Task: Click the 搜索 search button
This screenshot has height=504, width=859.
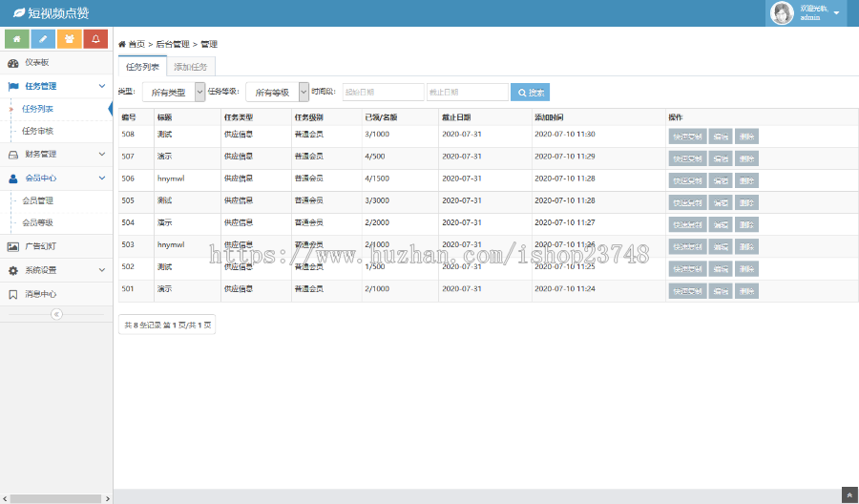Action: [530, 93]
